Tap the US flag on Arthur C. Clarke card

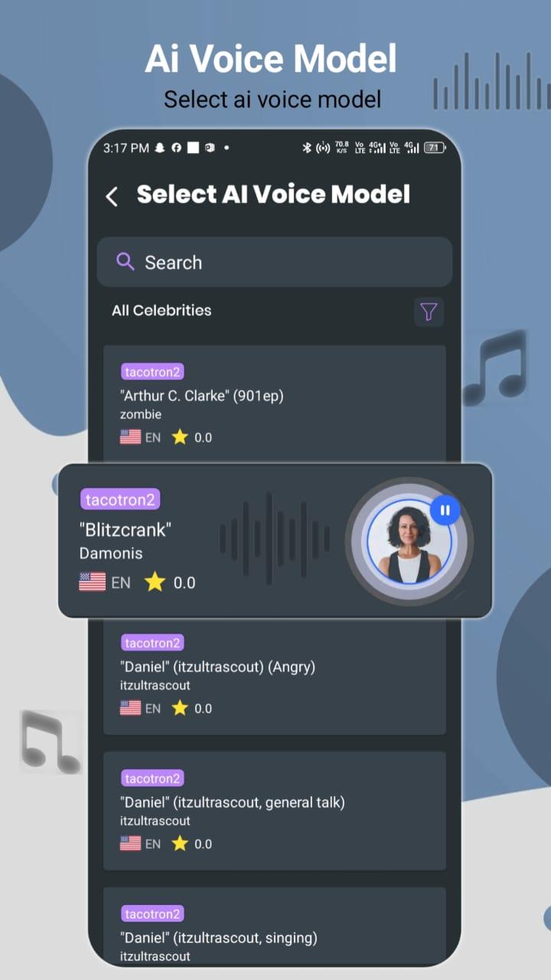coord(130,437)
